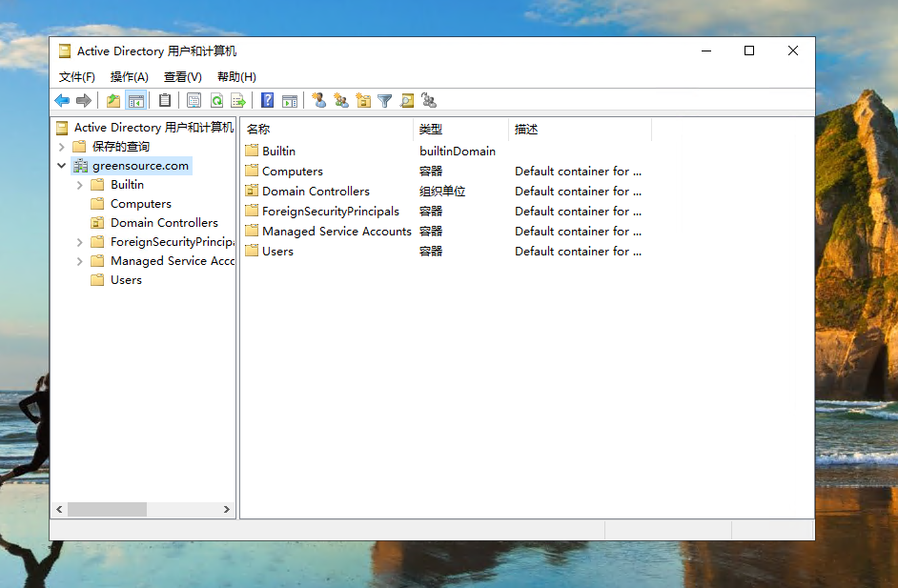Click 组织单位 type cell of Domain Controllers
898x588 pixels.
point(442,192)
